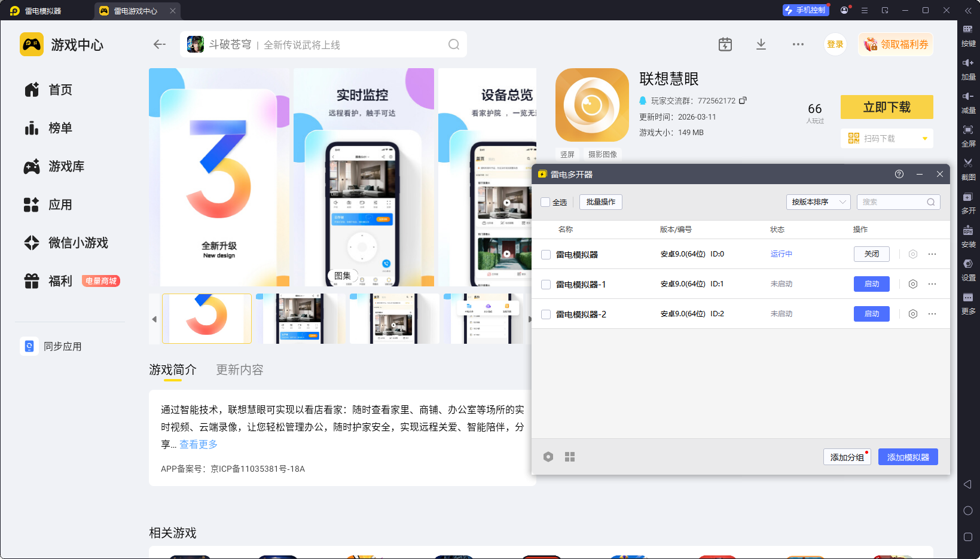Screen dimensions: 980x559
Task: Select the 雷电模拟器-2 row checkbox
Action: [x=546, y=314]
